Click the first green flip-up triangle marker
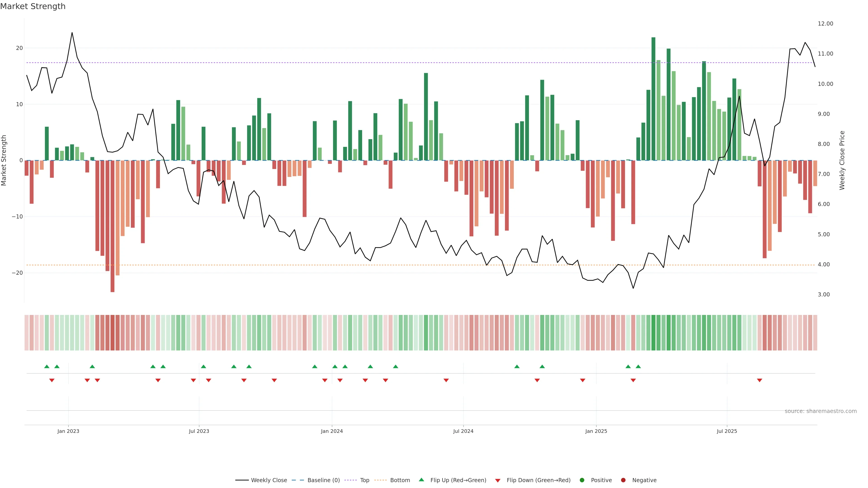Viewport: 868px width, 488px height. point(47,366)
